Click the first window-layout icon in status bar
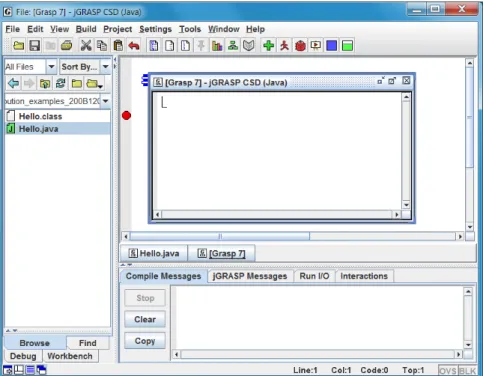 [7, 370]
